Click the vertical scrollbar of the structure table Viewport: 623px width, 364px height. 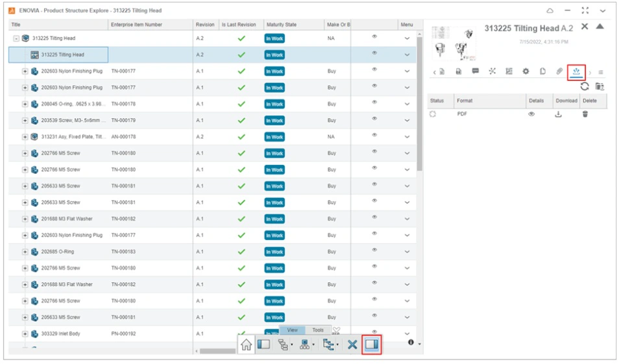(x=419, y=103)
